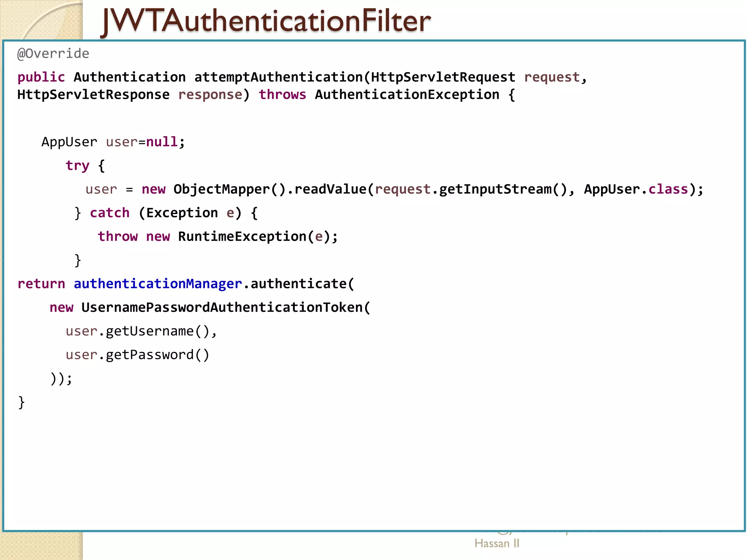This screenshot has width=747, height=560.
Task: Click the Hassan II footer text
Action: [497, 544]
